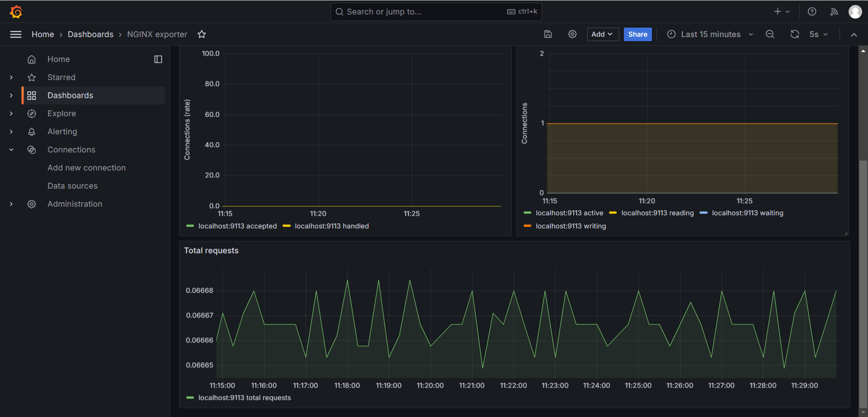Open the news feed RSS icon
The width and height of the screenshot is (868, 417).
point(834,12)
